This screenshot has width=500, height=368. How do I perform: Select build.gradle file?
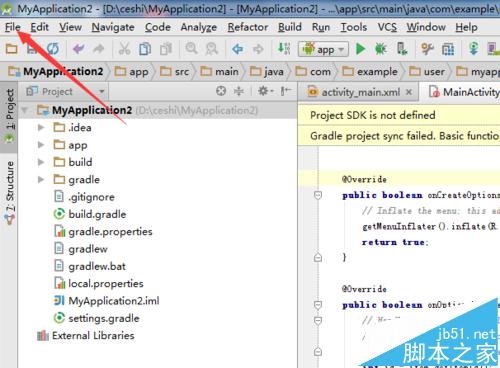[90, 214]
